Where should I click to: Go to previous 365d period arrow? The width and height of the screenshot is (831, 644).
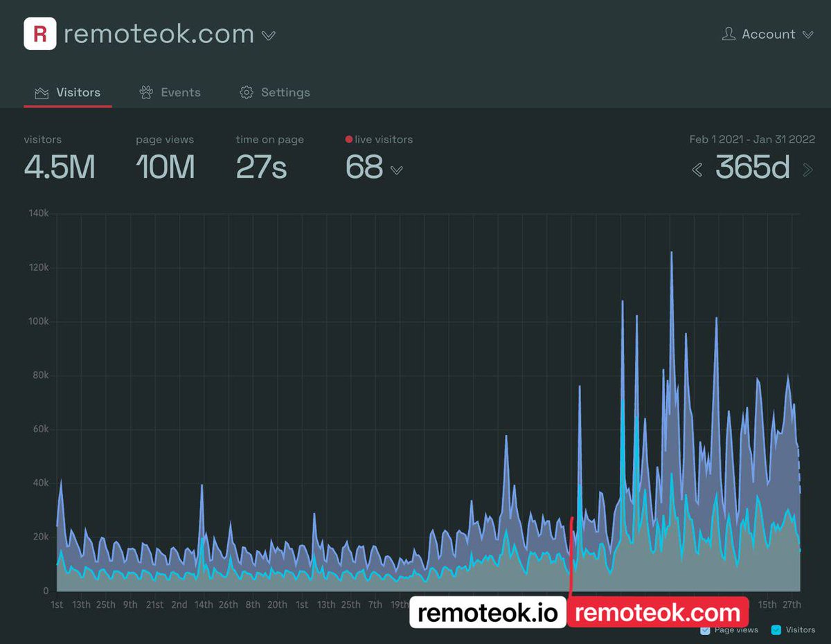(698, 169)
